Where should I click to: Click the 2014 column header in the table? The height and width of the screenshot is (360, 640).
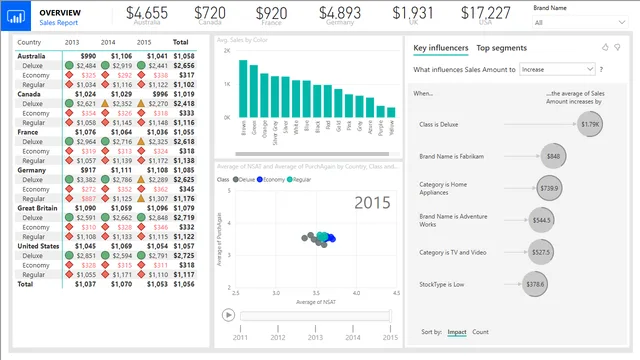point(108,42)
